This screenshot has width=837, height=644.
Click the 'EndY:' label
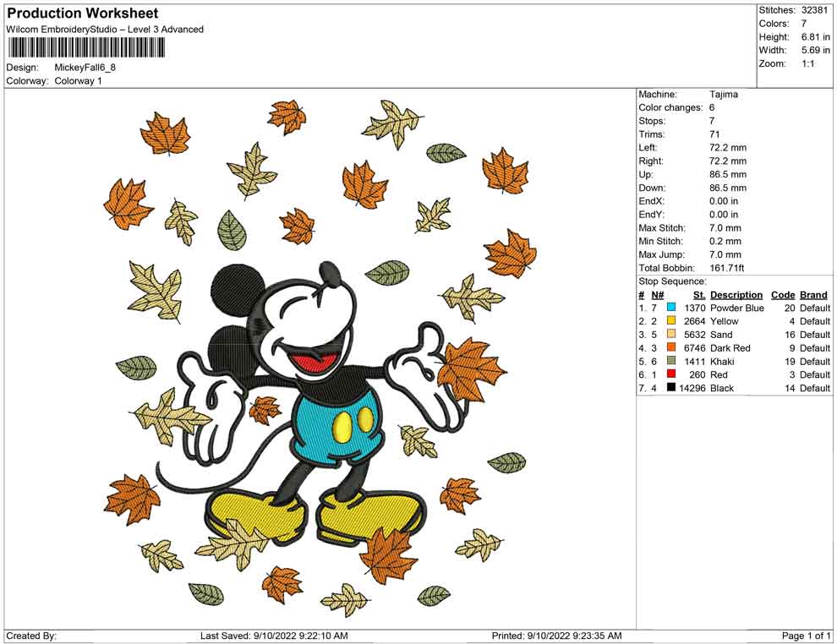pos(651,215)
